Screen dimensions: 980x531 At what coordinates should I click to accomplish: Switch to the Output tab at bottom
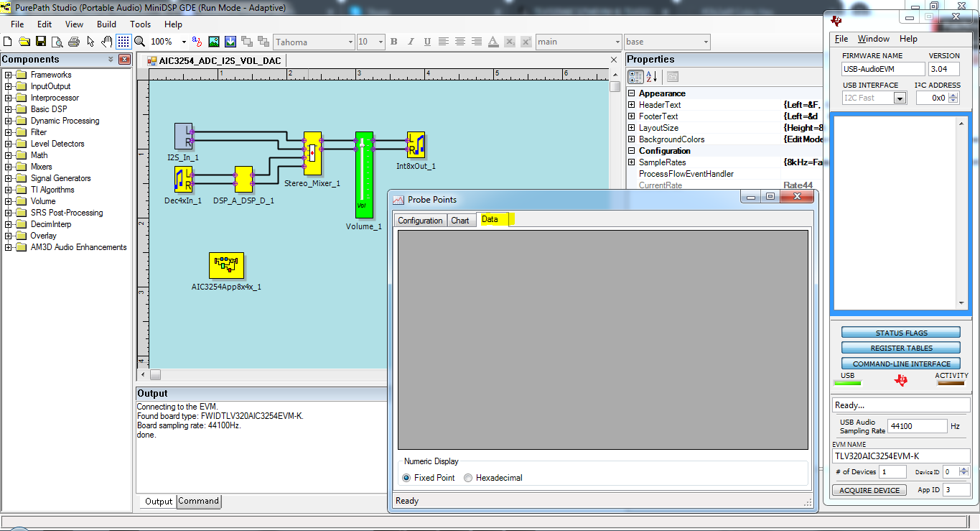(159, 502)
